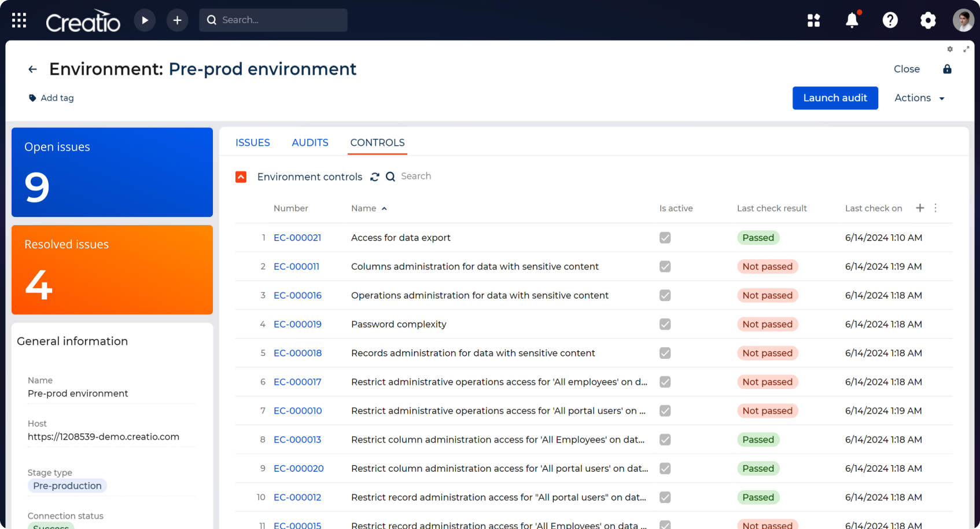Click the lock icon next to Close
This screenshot has width=980, height=529.
948,69
